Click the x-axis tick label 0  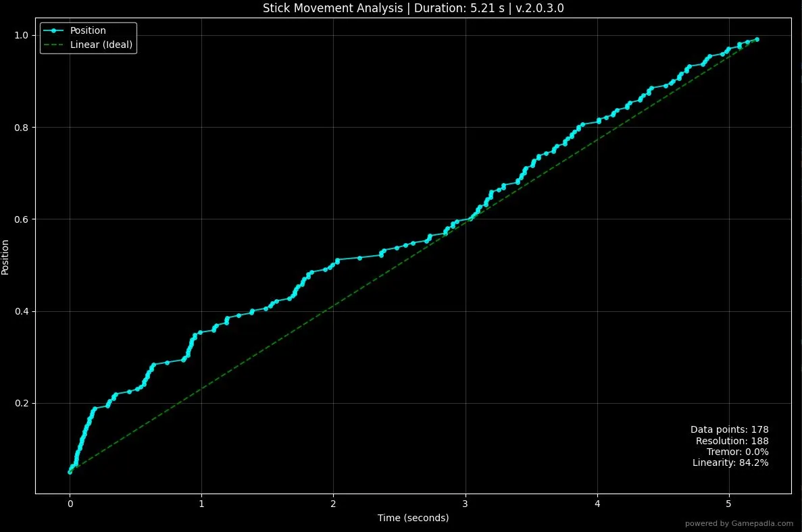(70, 504)
